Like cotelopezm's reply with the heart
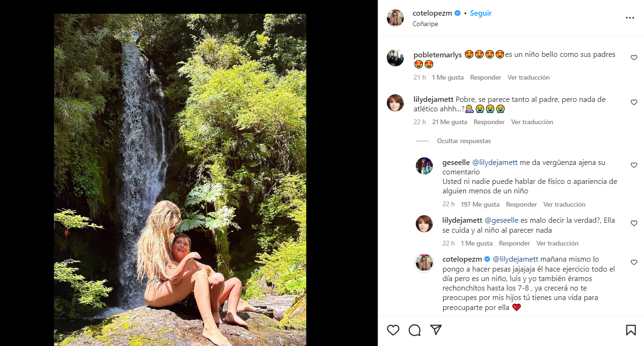This screenshot has width=644, height=346. click(634, 262)
